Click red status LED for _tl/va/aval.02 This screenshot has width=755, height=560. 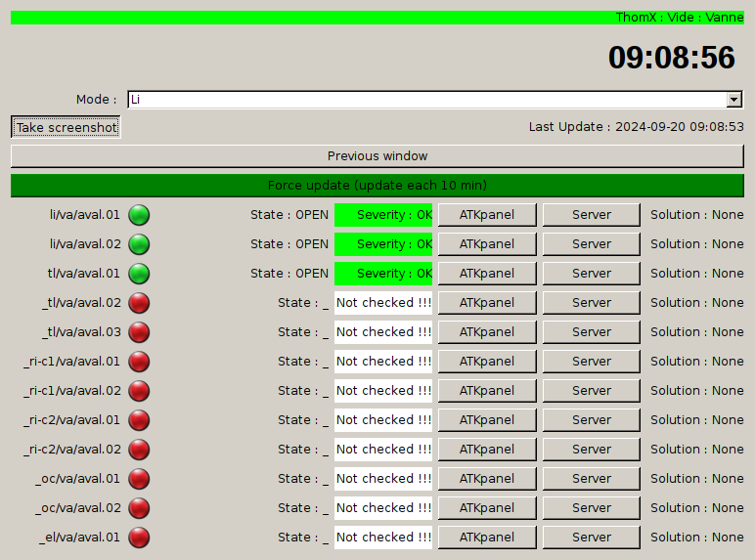[139, 303]
